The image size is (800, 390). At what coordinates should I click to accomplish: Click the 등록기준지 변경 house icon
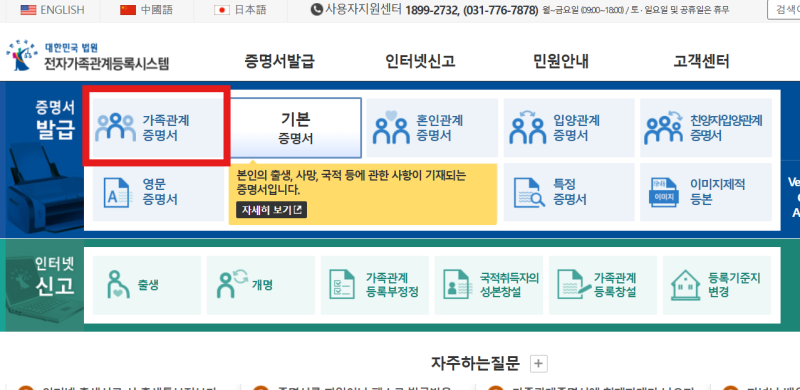[686, 285]
